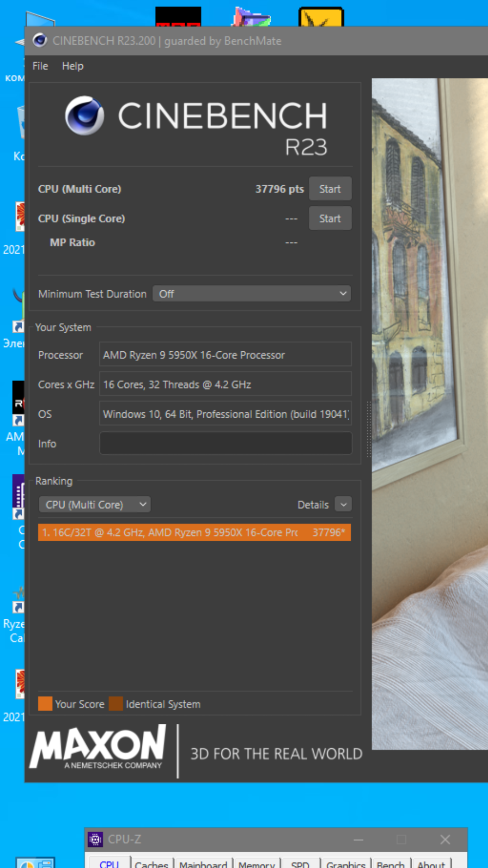Select the red and black desktop icon at the top
488x868 pixels.
pyautogui.click(x=178, y=17)
